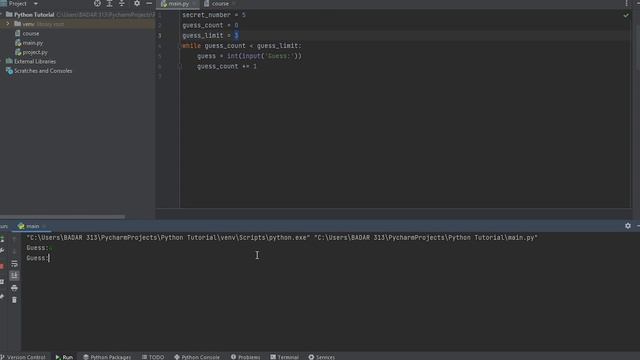Click the int(input('Guess: ')) code line
Screen dimensions: 640x360
[x=249, y=56]
